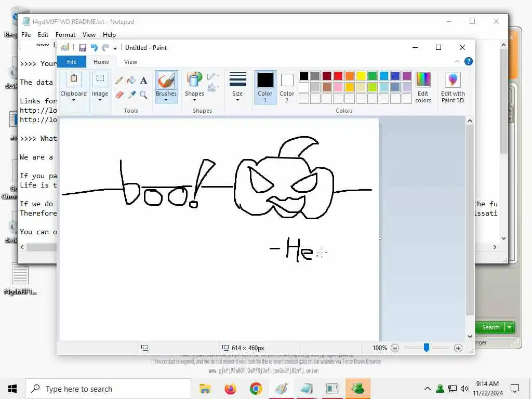Select Color 2 background toggle
The height and width of the screenshot is (399, 532).
point(287,87)
